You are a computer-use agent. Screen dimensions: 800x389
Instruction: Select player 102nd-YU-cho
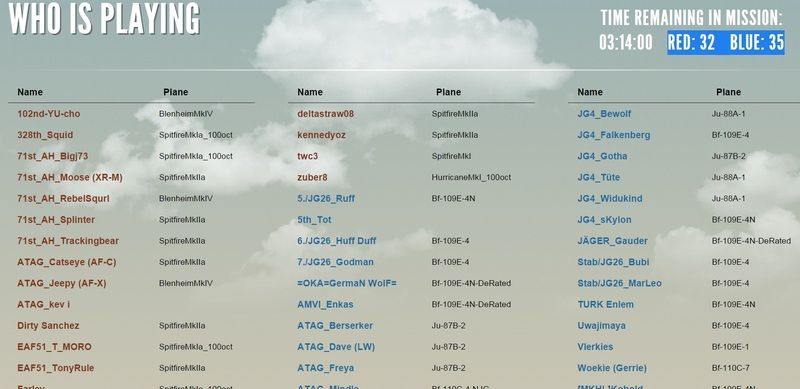[48, 114]
